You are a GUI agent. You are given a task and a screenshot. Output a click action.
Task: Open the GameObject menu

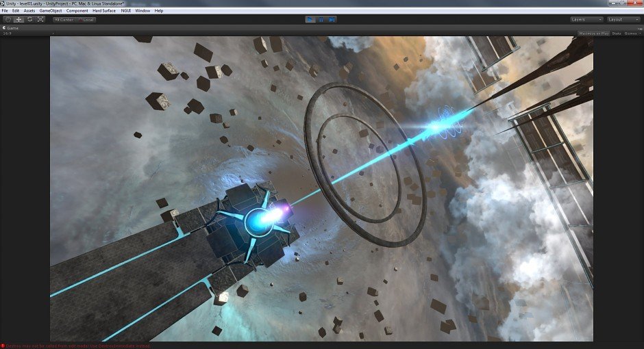pyautogui.click(x=51, y=11)
